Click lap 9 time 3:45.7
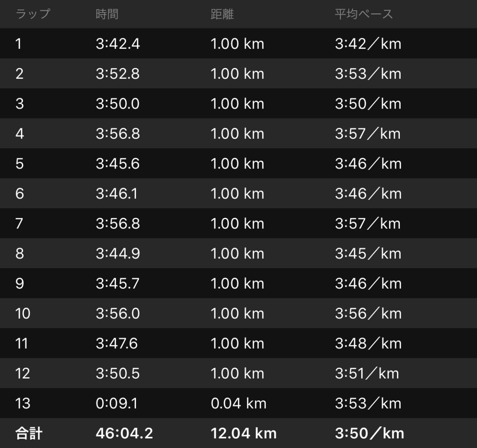 click(x=118, y=283)
